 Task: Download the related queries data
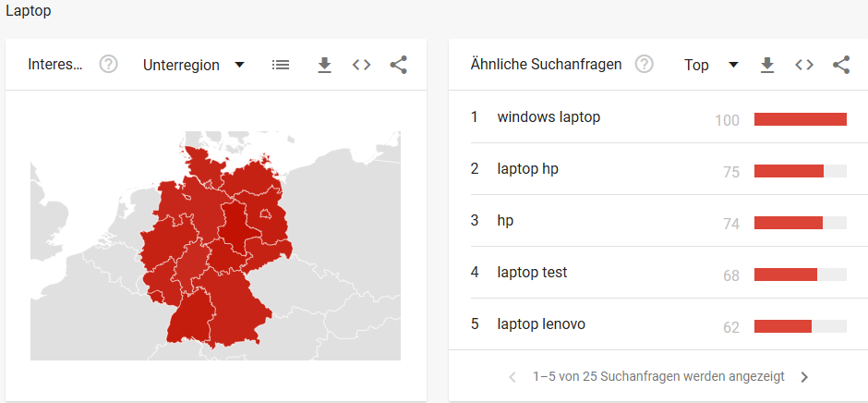[x=766, y=65]
